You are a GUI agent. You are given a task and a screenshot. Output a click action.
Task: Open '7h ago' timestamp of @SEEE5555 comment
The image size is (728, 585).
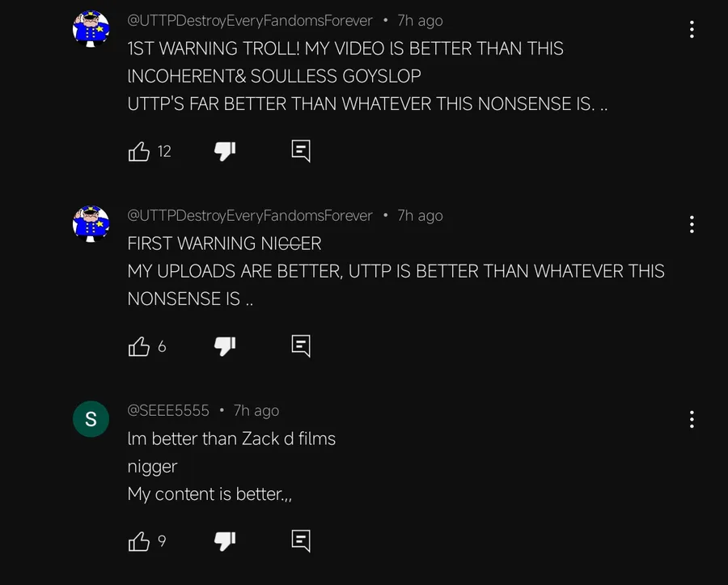tap(256, 411)
